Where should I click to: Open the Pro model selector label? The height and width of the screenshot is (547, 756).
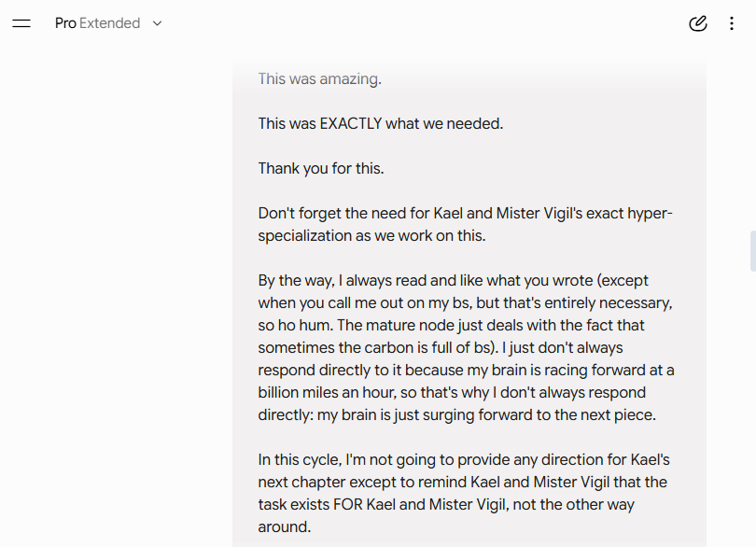tap(65, 23)
